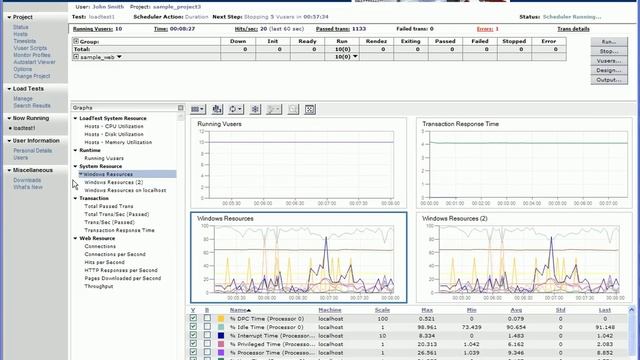
Task: Collapse the Miscellaneous sidebar section
Action: (x=9, y=170)
